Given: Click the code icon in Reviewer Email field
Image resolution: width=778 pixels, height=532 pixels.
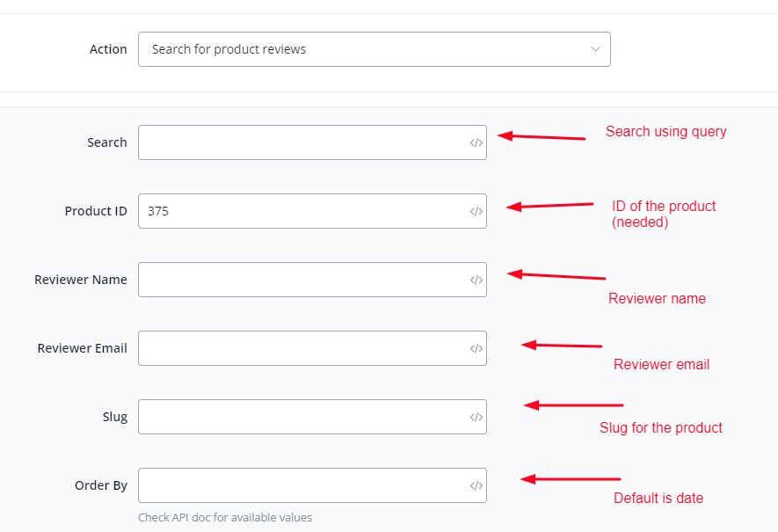Looking at the screenshot, I should pyautogui.click(x=476, y=348).
